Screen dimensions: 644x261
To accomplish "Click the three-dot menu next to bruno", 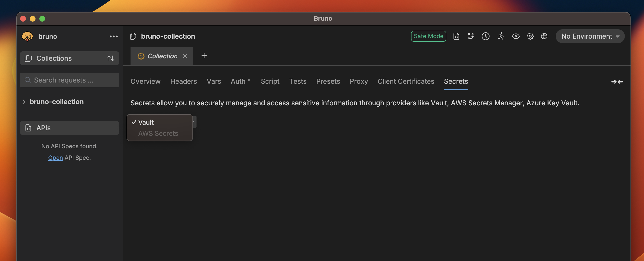I will 113,36.
